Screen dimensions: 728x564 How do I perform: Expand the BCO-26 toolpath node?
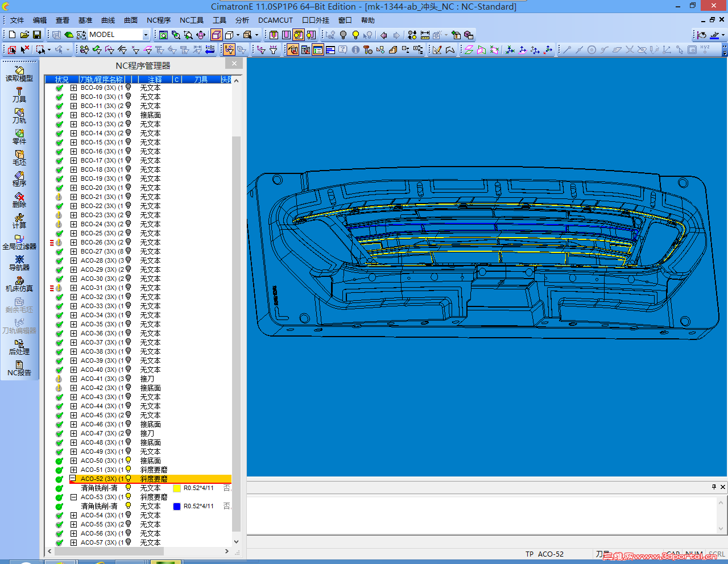[73, 242]
